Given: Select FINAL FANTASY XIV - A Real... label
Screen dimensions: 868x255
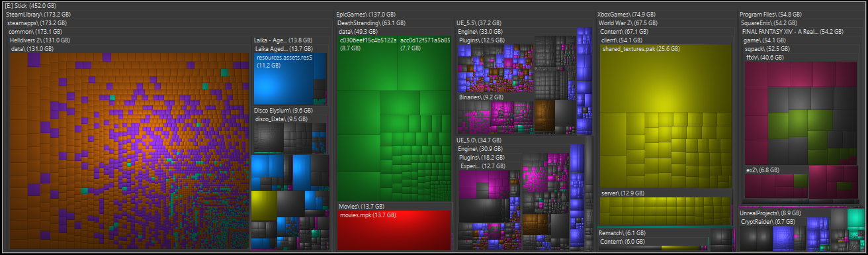Looking at the screenshot, I should pos(781,31).
